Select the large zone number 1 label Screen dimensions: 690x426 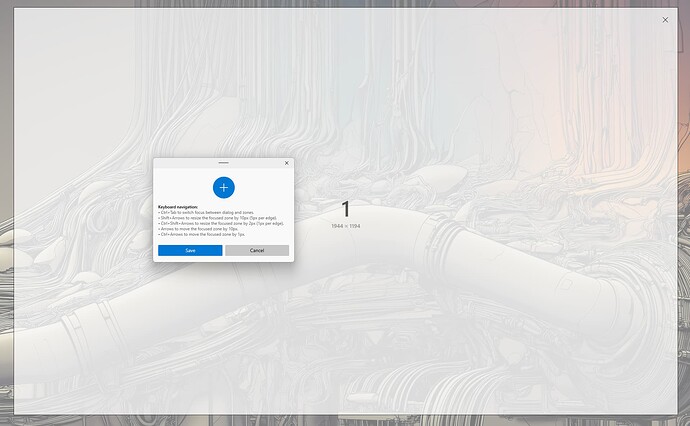tap(346, 209)
